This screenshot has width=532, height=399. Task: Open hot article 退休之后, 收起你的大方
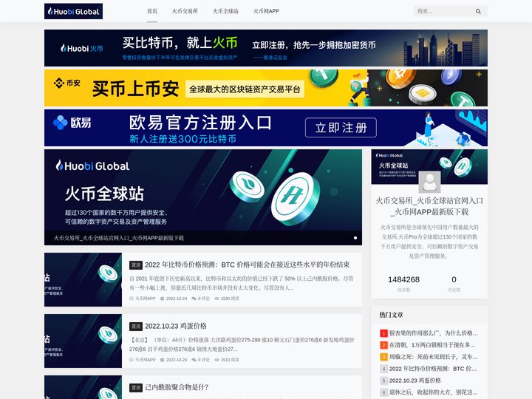coord(433,392)
